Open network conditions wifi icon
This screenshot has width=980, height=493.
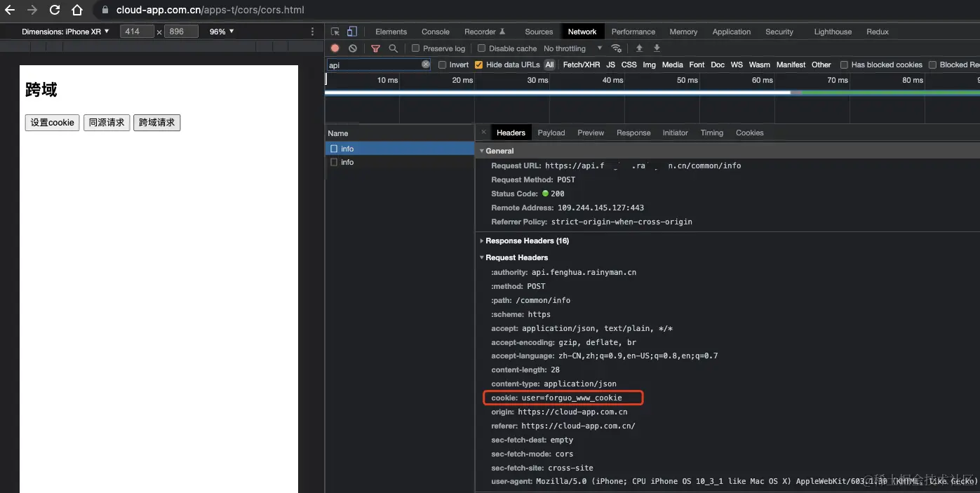[616, 48]
